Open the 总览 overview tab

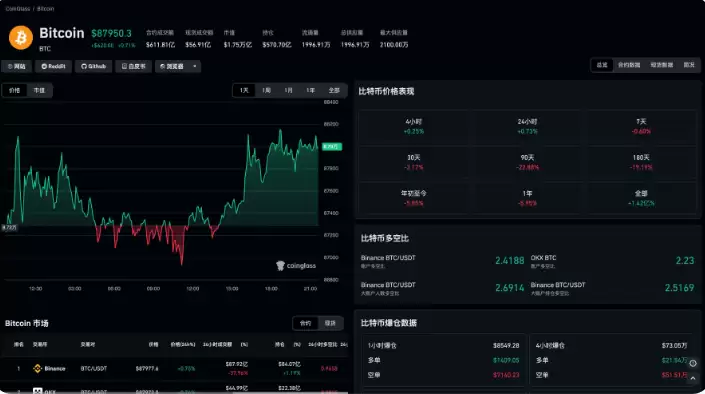[602, 65]
